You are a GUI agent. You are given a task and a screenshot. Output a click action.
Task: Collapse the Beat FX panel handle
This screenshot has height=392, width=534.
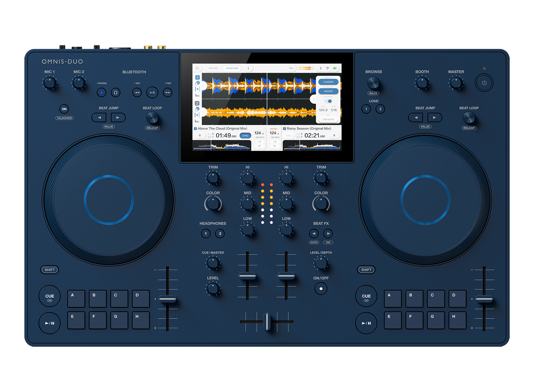[x=313, y=99]
